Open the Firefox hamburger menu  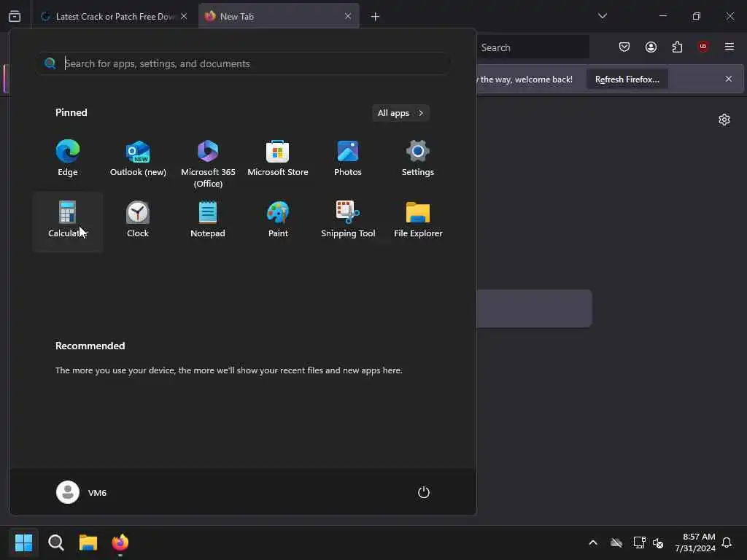(729, 47)
